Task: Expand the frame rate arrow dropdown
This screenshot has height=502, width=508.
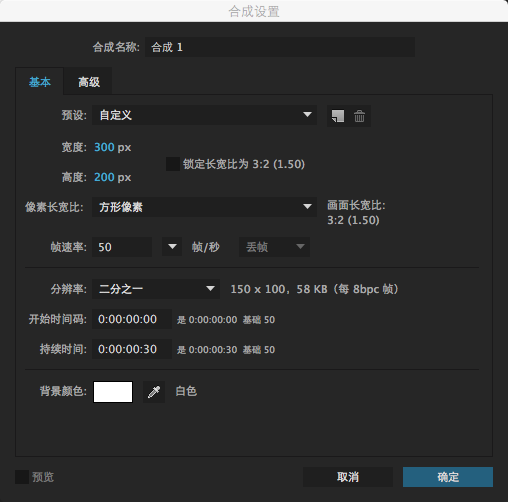Action: [172, 247]
